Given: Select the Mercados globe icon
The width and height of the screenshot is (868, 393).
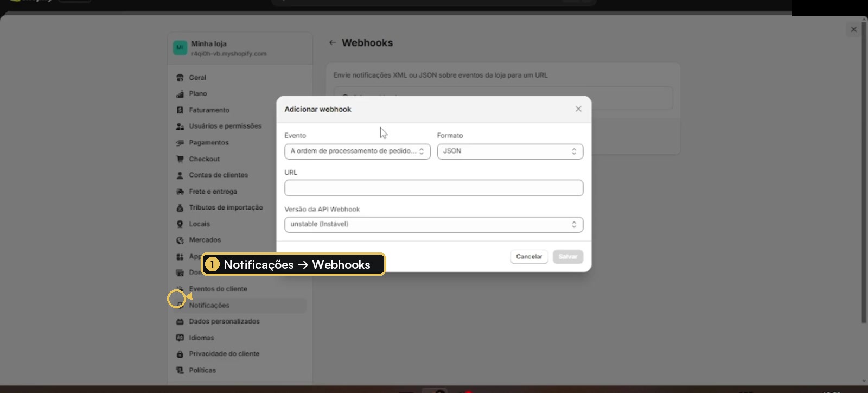Looking at the screenshot, I should tap(180, 240).
